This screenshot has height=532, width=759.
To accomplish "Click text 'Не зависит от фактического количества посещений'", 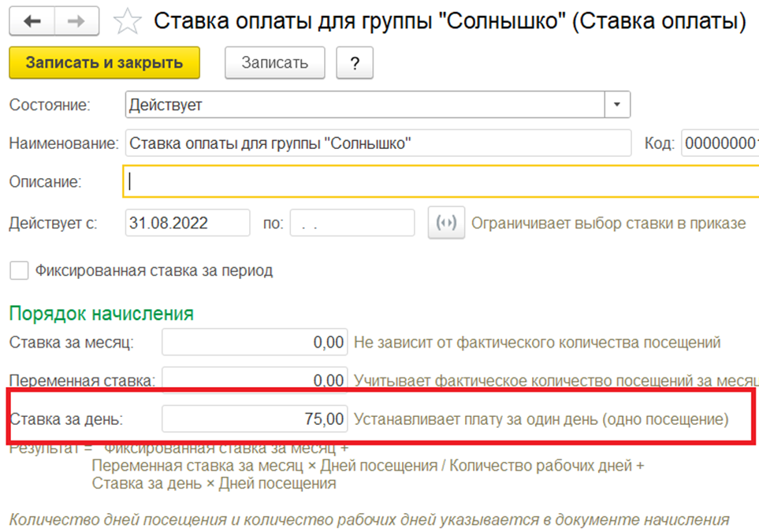I will tap(538, 342).
